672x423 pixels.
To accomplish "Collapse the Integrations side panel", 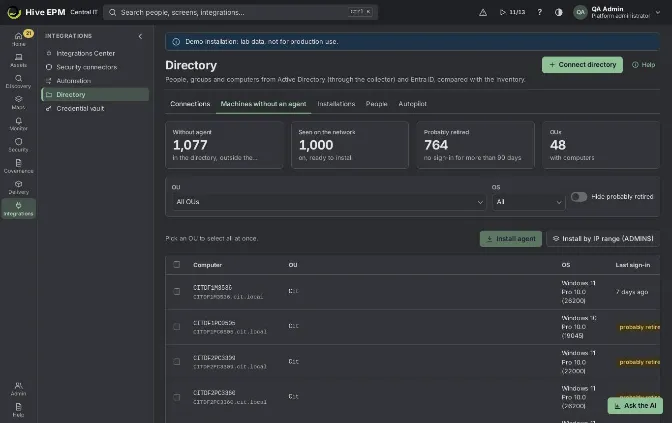I will pos(140,36).
